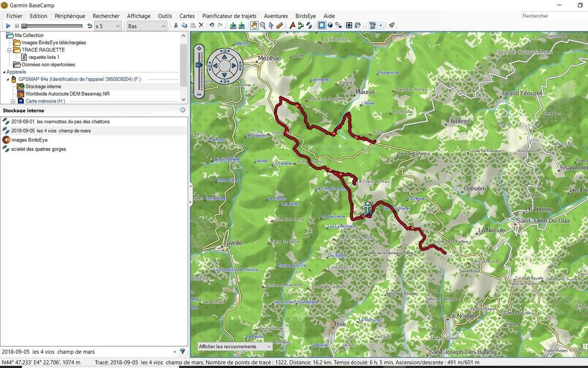Click the Copy icon in toolbar
This screenshot has width=588, height=368.
[x=184, y=26]
